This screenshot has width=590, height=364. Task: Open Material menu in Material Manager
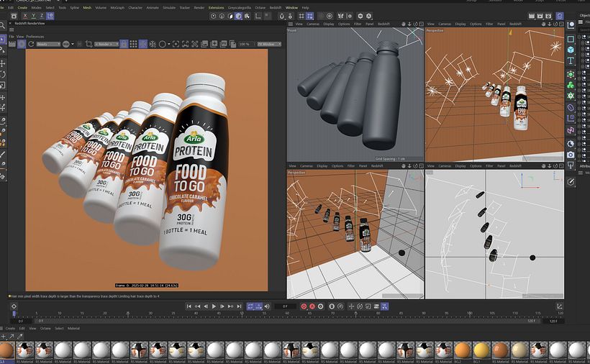[73, 328]
